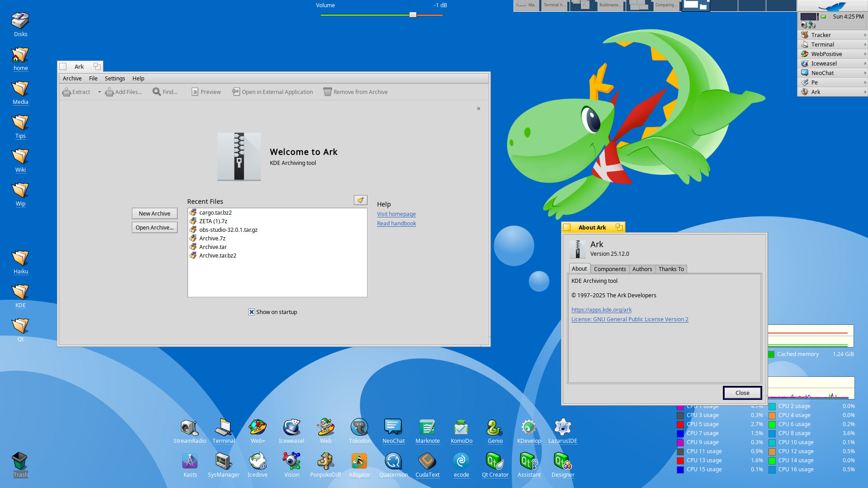This screenshot has height=488, width=868.
Task: Open the Settings menu
Action: click(x=115, y=79)
